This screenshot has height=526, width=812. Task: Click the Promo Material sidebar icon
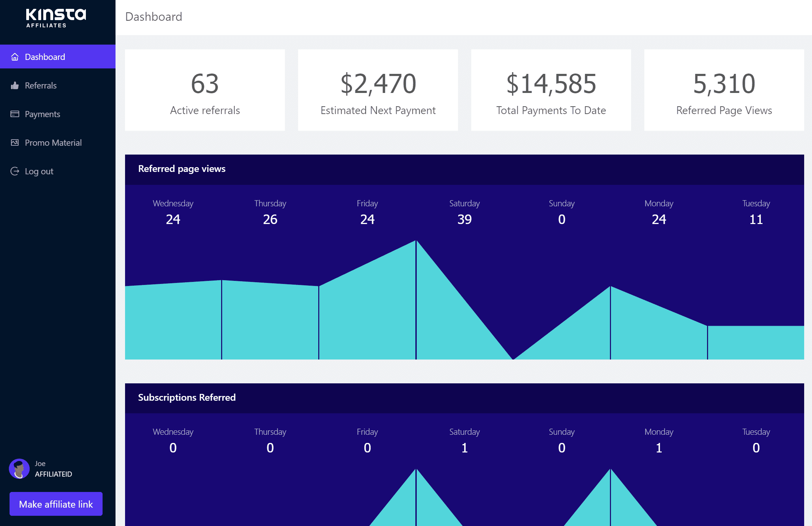tap(14, 142)
